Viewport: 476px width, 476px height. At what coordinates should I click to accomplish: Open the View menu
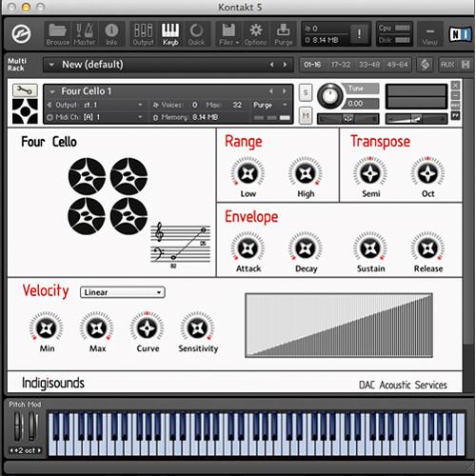point(430,34)
